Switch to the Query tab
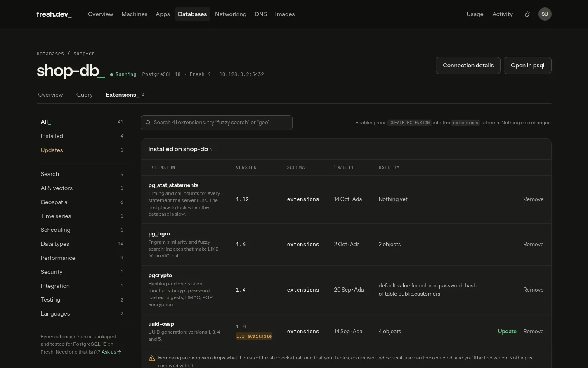 tap(84, 95)
